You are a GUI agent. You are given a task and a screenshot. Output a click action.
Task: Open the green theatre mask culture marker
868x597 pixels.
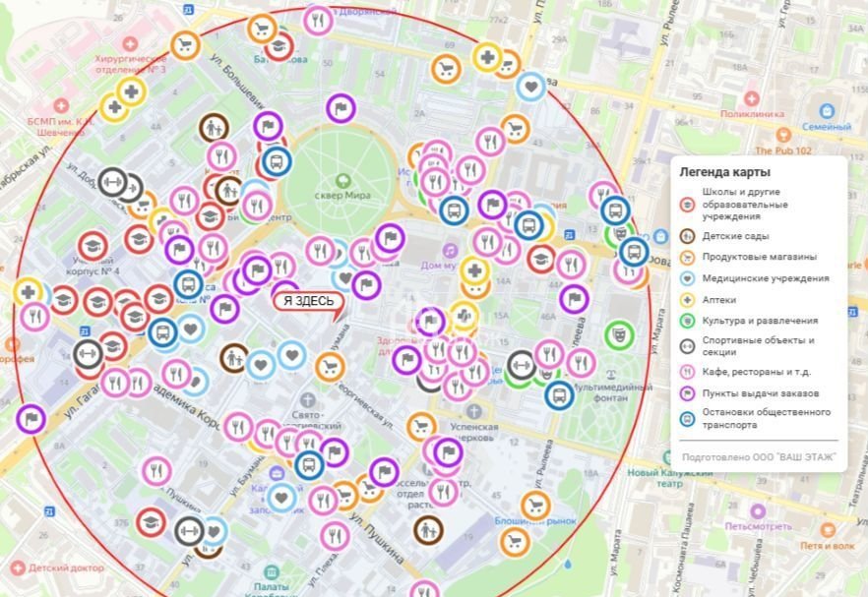tap(619, 334)
